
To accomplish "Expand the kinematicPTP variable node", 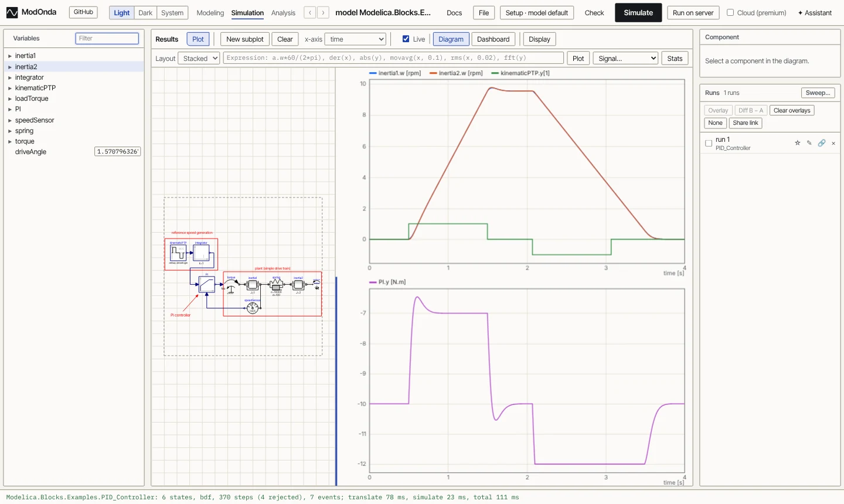I will pyautogui.click(x=10, y=88).
